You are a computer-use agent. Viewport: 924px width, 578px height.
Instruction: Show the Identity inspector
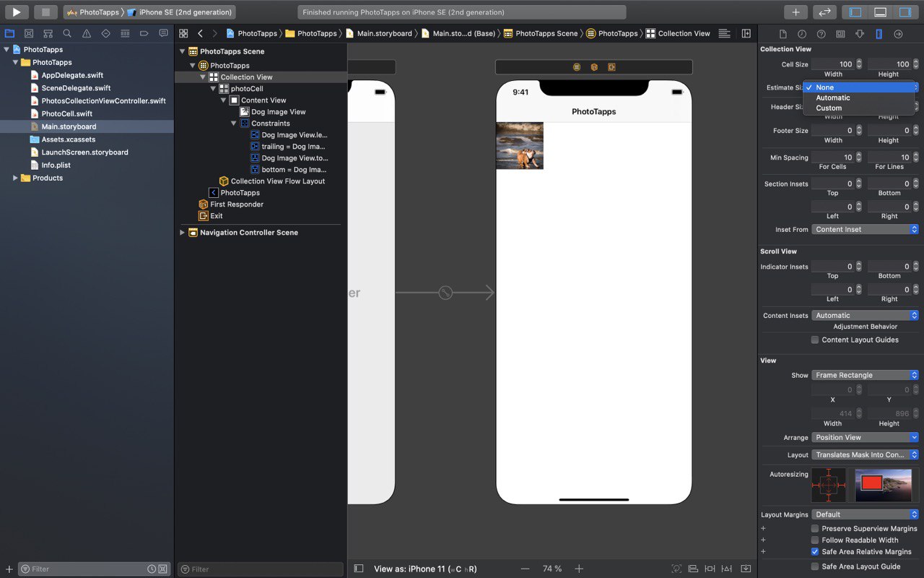tap(840, 34)
